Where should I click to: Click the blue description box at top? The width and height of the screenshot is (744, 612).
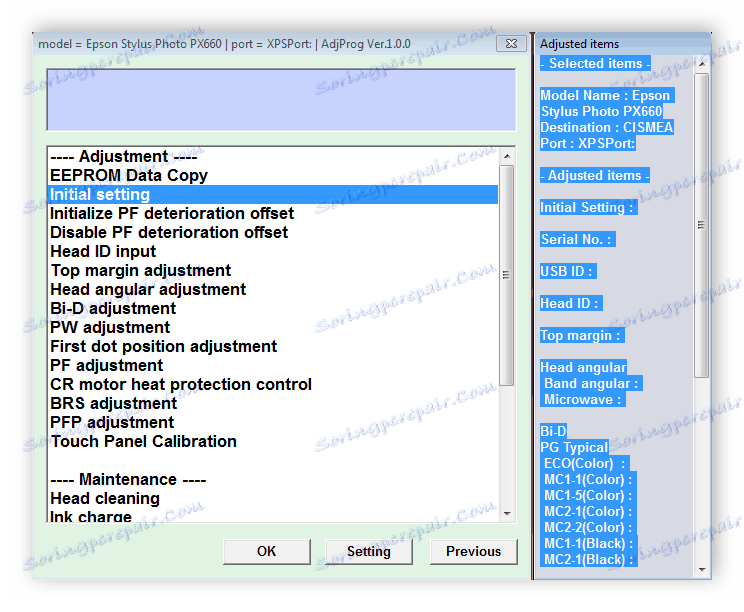click(281, 100)
